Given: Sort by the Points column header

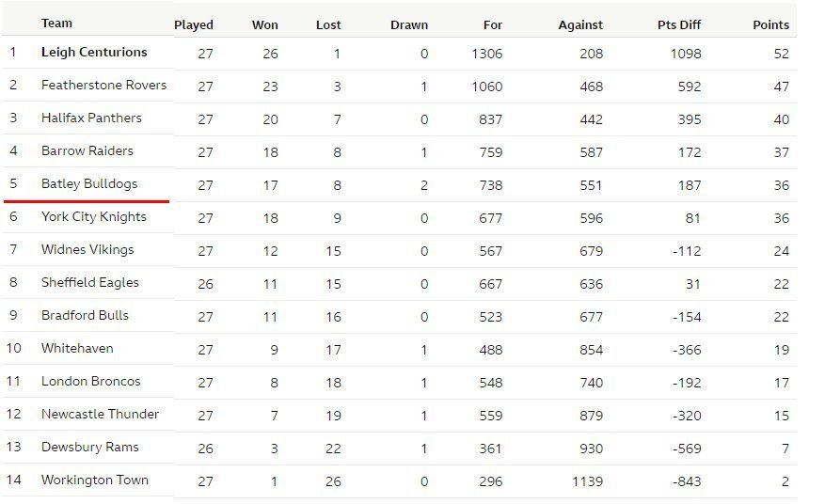Looking at the screenshot, I should pos(770,24).
